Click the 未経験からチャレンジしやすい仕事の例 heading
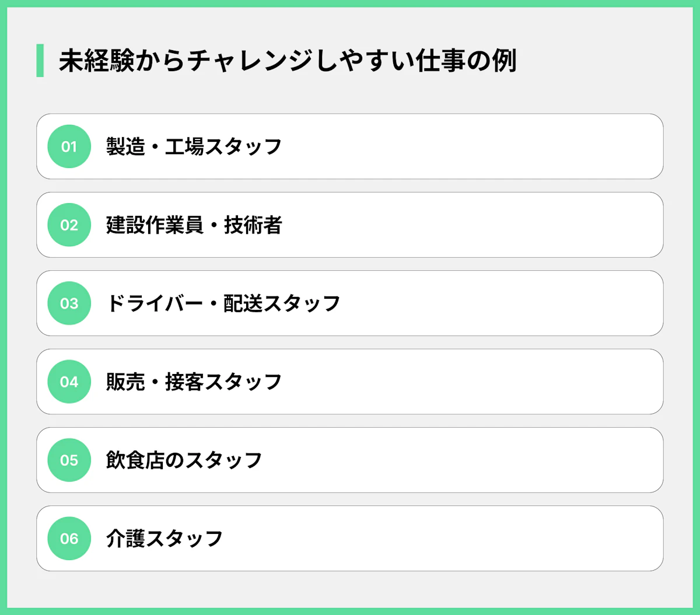700x615 pixels. coord(288,61)
